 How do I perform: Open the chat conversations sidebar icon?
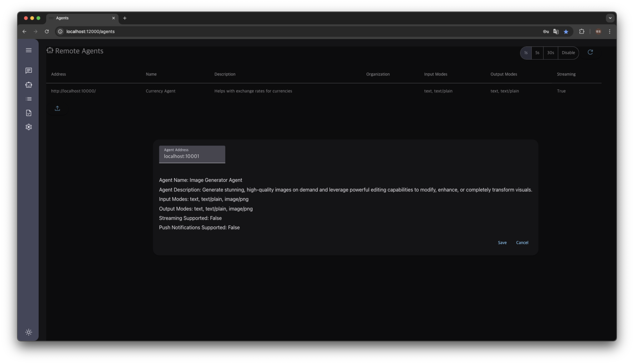tap(29, 70)
